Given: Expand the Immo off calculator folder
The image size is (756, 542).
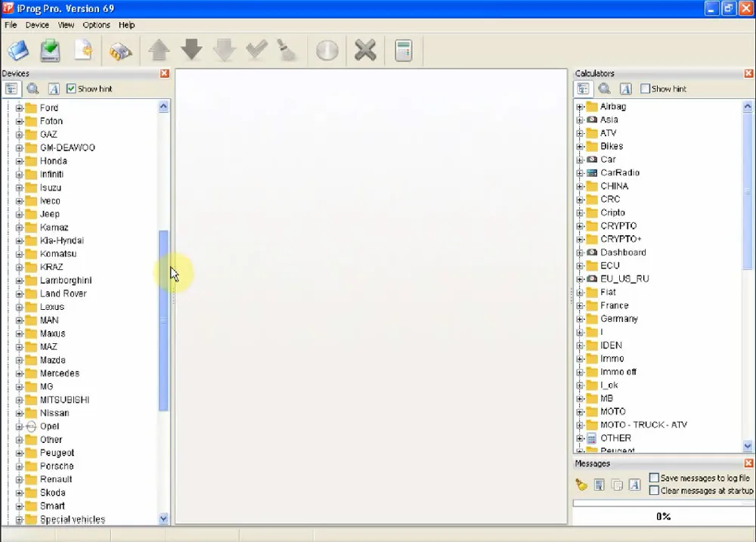Looking at the screenshot, I should [x=580, y=372].
